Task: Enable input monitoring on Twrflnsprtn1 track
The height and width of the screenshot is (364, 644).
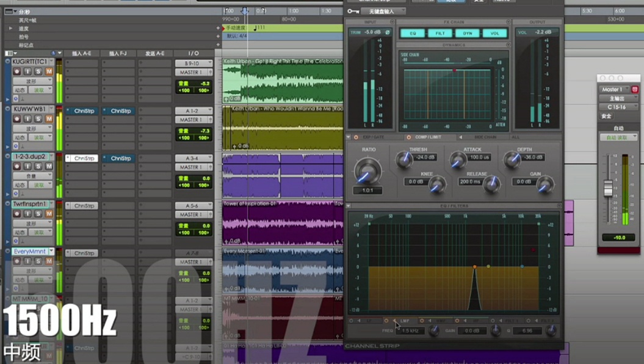Action: tap(27, 214)
